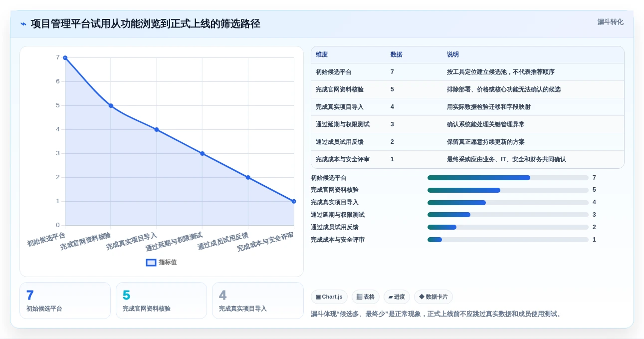The image size is (644, 339).
Task: Click the 完成成本与安全评审 table row cell
Action: pos(343,160)
